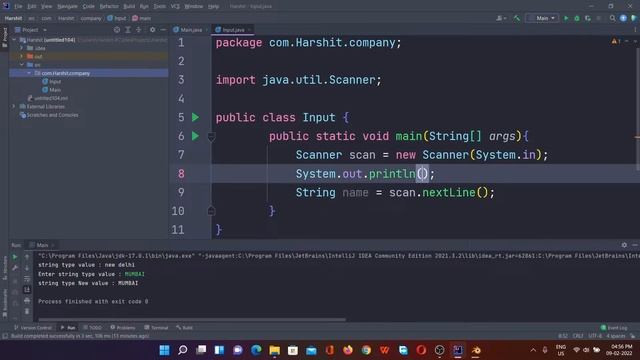Open Windows taskbar Search
The image size is (640, 360).
(183, 350)
